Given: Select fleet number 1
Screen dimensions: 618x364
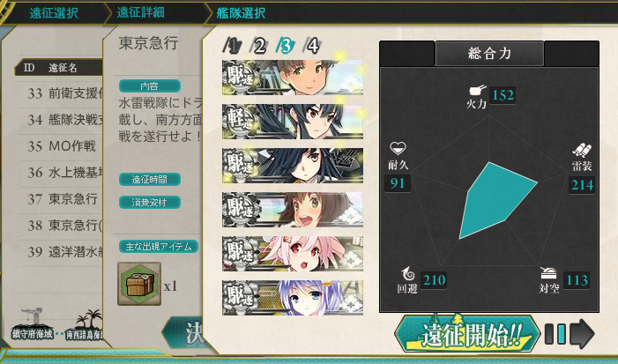Looking at the screenshot, I should (x=233, y=46).
